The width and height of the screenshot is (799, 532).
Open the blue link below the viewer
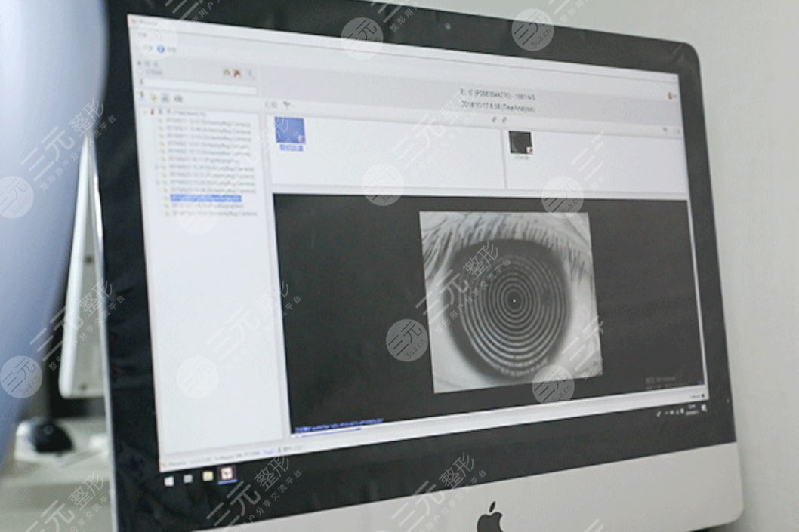(339, 425)
